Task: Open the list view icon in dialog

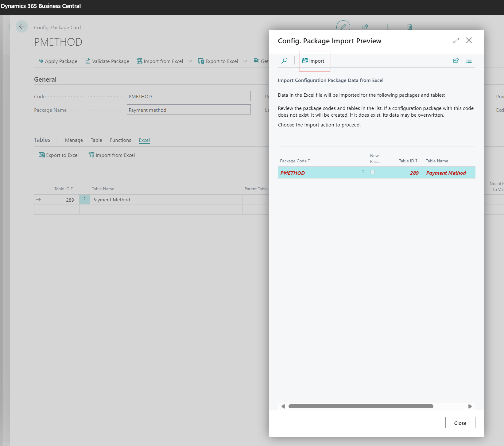Action: pos(469,61)
